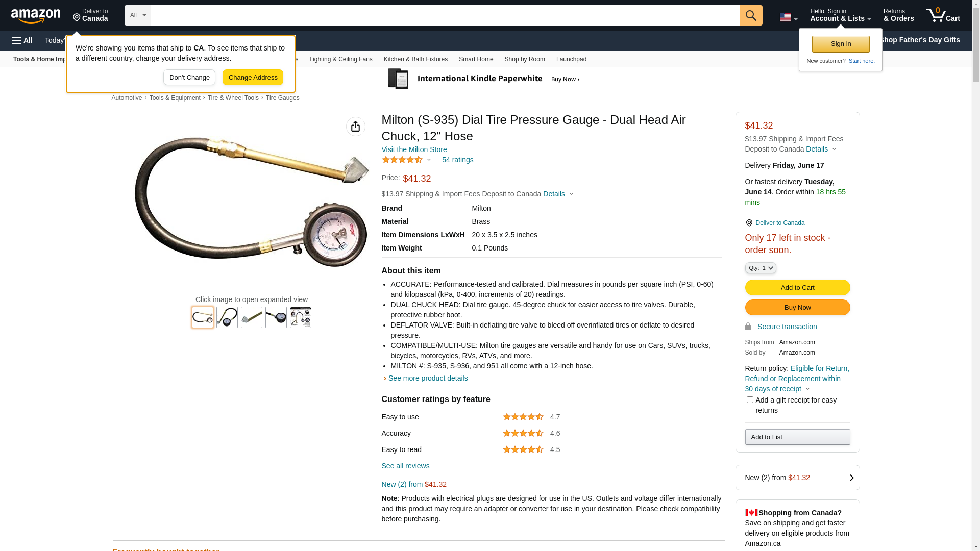Open the All hamburger menu
This screenshot has width=980, height=551.
click(22, 40)
